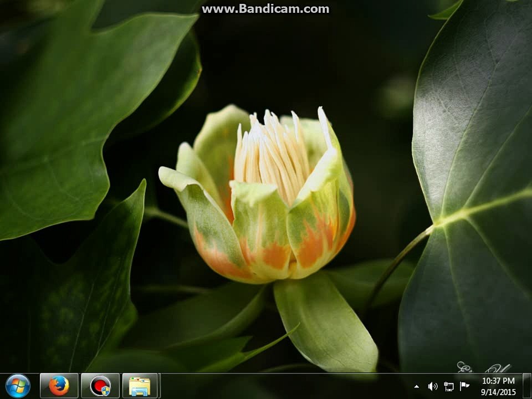The image size is (532, 399).
Task: Open the Bandicam recorder taskbar icon
Action: click(x=100, y=386)
